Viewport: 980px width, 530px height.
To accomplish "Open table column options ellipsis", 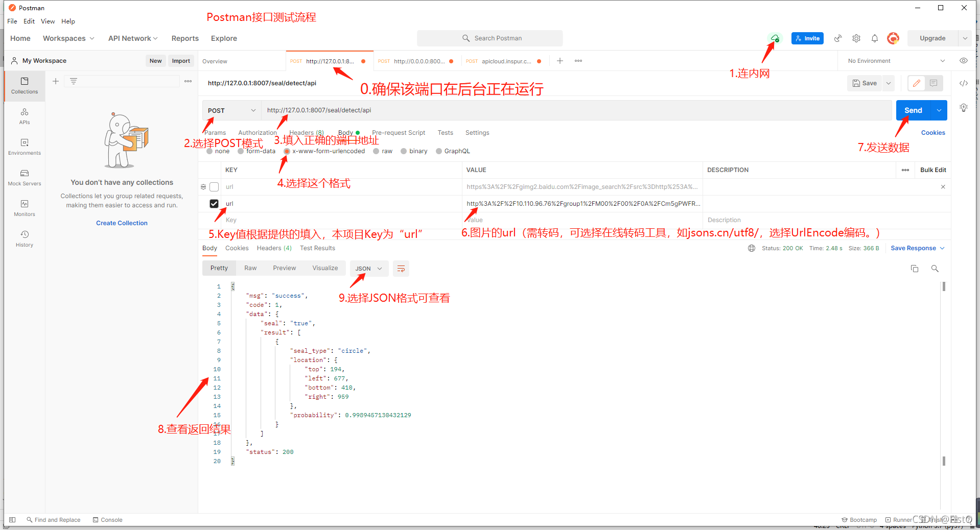I will (x=905, y=170).
